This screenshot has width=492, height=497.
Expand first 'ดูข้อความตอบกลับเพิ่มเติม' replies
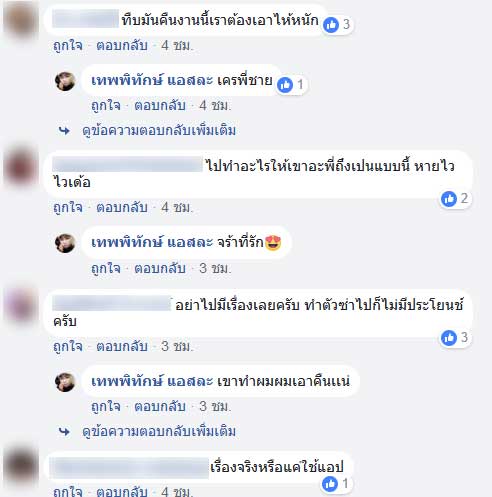[159, 131]
